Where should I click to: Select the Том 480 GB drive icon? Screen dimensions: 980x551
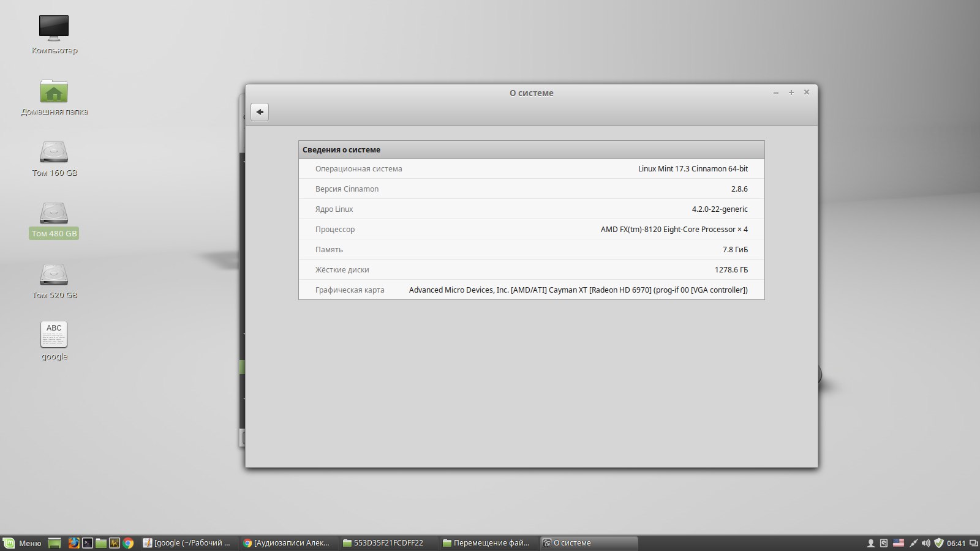54,214
